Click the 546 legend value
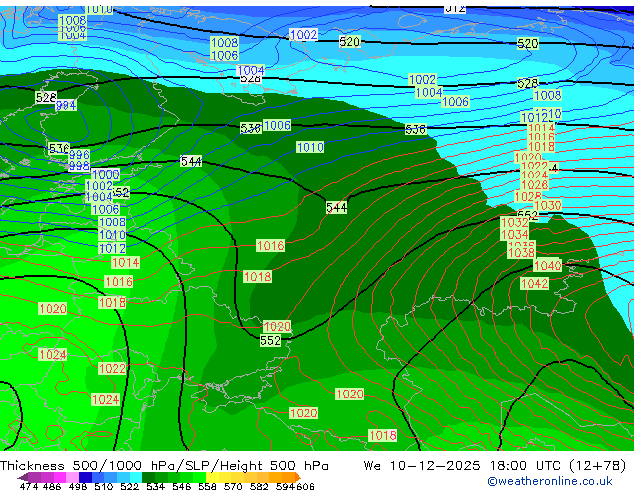The width and height of the screenshot is (634, 490). 182,486
